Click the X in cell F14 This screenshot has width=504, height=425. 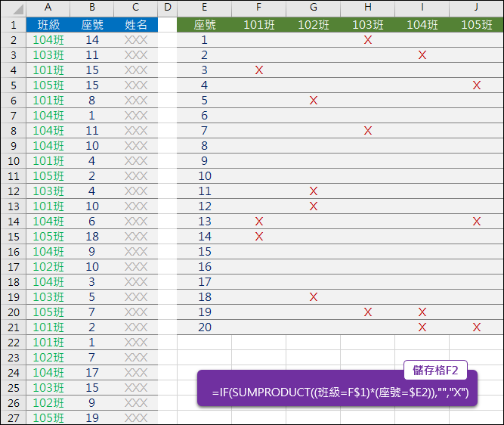click(258, 222)
